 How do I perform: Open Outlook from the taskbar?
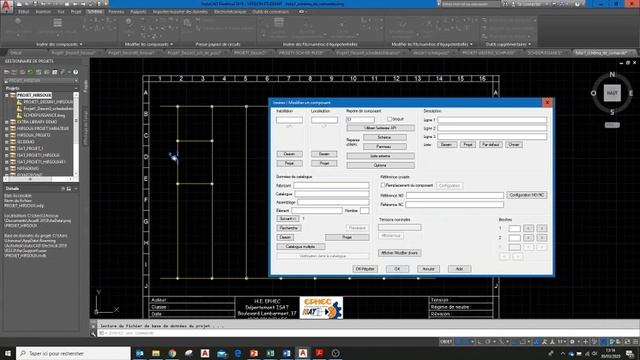[x=140, y=353]
